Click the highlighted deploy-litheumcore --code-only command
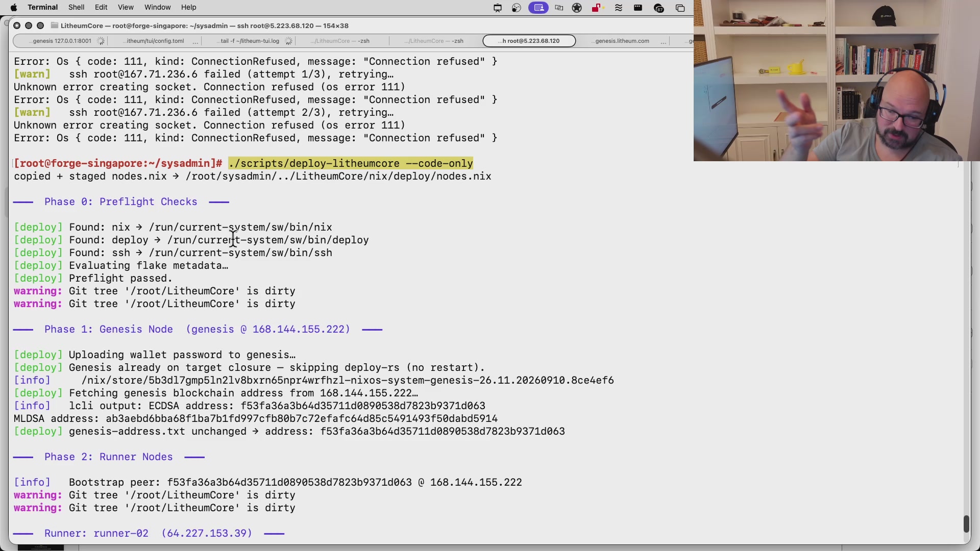980x551 pixels. pos(351,163)
